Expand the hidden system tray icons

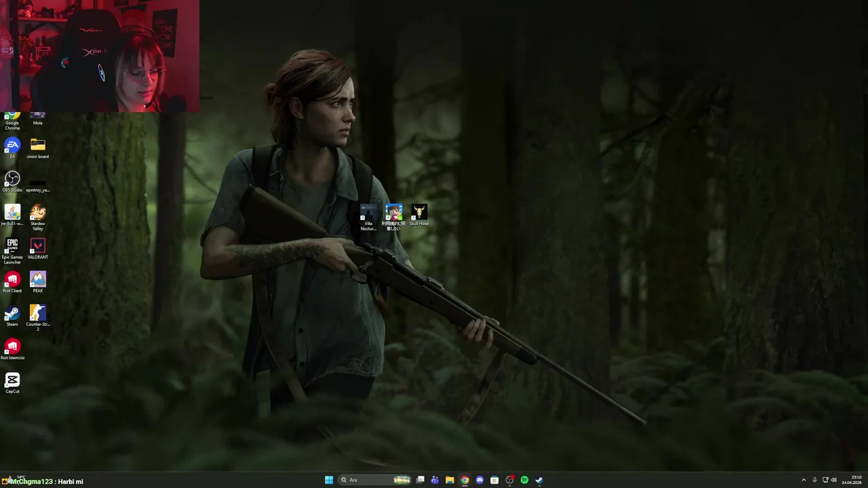click(x=804, y=480)
